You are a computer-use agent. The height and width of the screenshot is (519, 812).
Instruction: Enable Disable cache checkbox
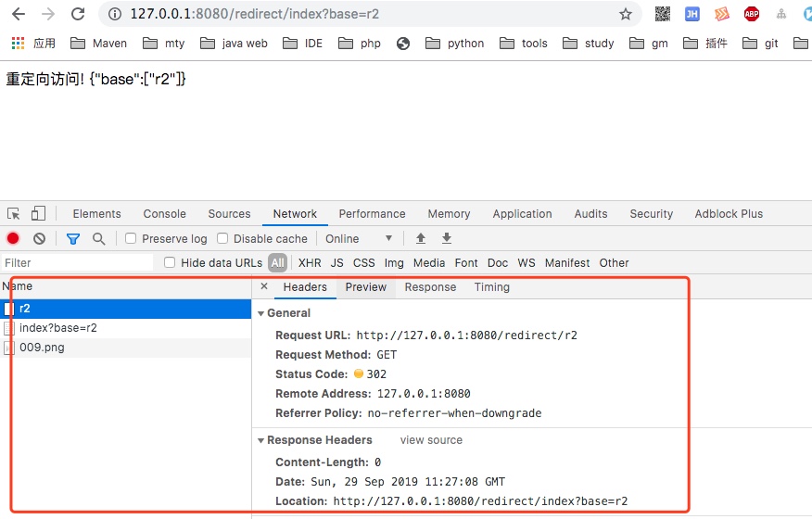click(x=222, y=238)
